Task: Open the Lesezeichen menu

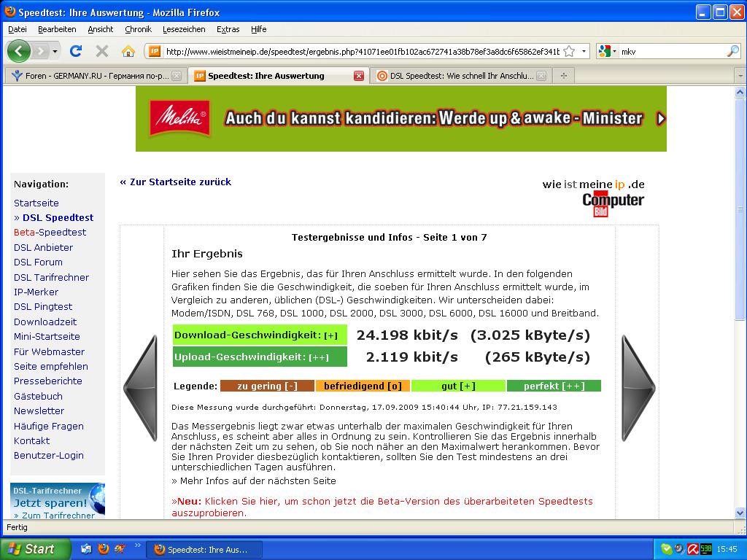Action: coord(184,29)
